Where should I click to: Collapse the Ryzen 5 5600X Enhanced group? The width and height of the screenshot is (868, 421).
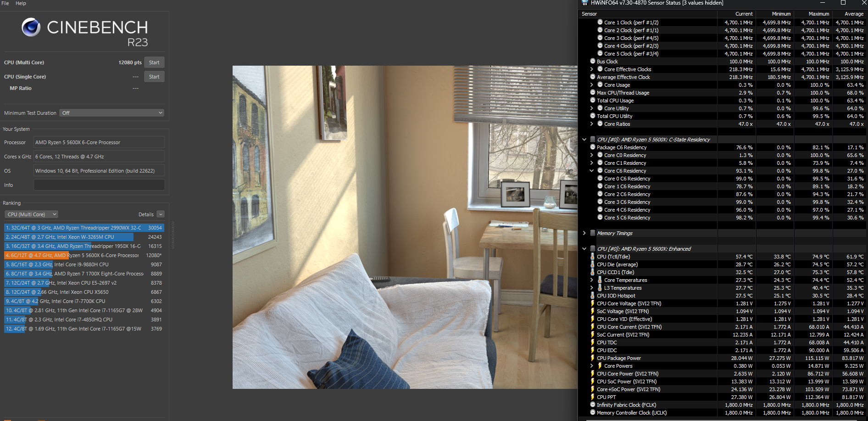pyautogui.click(x=584, y=248)
